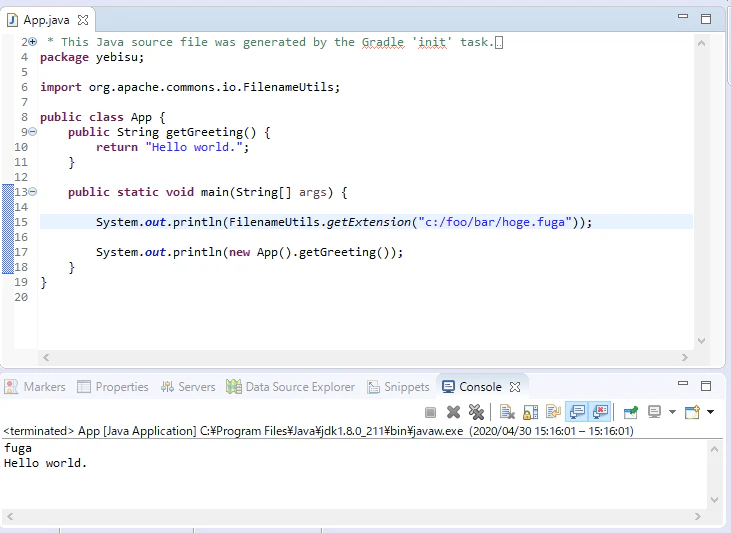Click the "package yebisu;" line
This screenshot has height=533, width=731.
click(x=92, y=57)
